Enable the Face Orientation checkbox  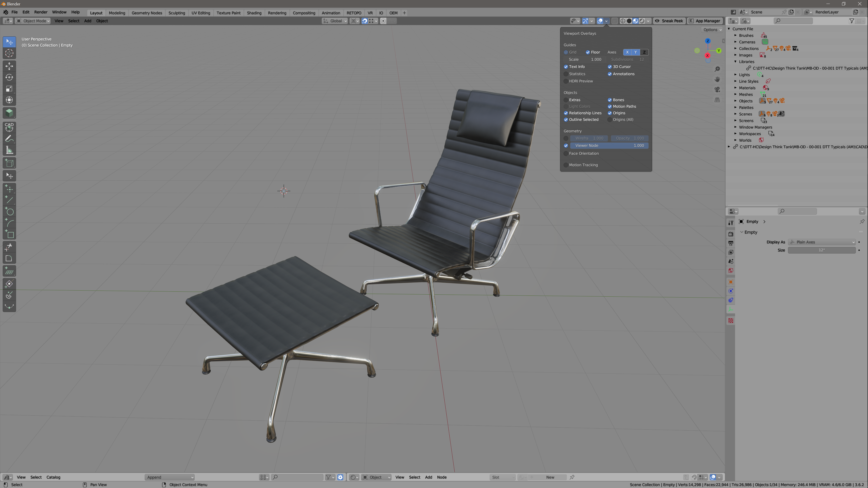click(x=566, y=154)
